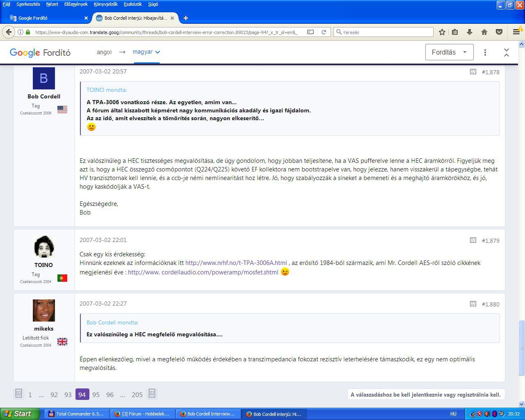The height and width of the screenshot is (420, 525).
Task: Save the page to Pocket
Action: pyautogui.click(x=499, y=32)
